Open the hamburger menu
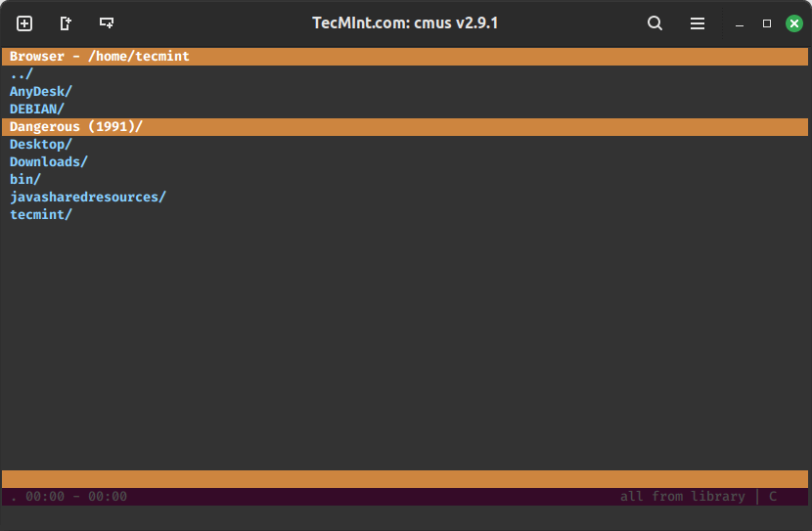Image resolution: width=812 pixels, height=531 pixels. coord(697,23)
